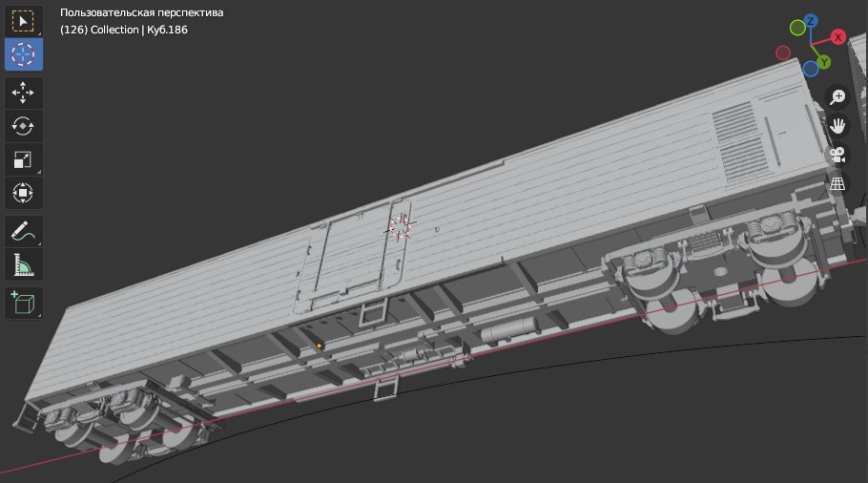Click the 3D cursor on the wagon

(400, 227)
